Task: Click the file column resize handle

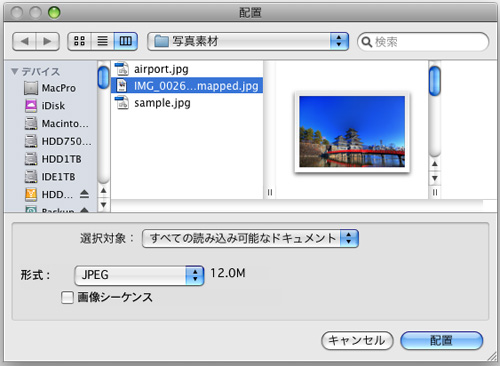Action: pyautogui.click(x=270, y=192)
